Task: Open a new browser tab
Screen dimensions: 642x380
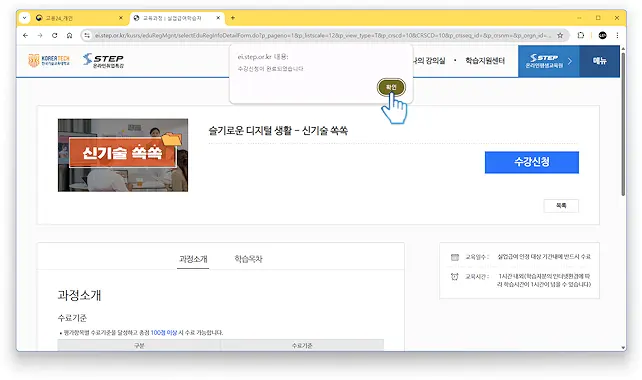Action: [x=233, y=18]
